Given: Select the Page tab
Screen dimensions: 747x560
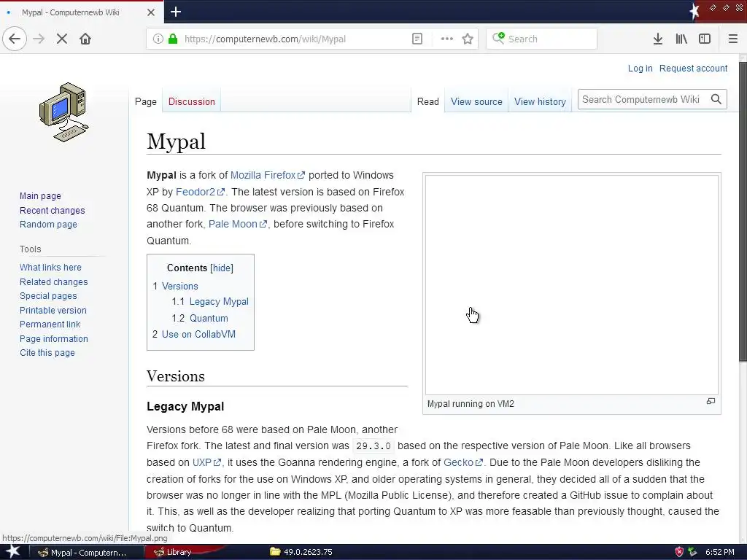Looking at the screenshot, I should (x=146, y=101).
